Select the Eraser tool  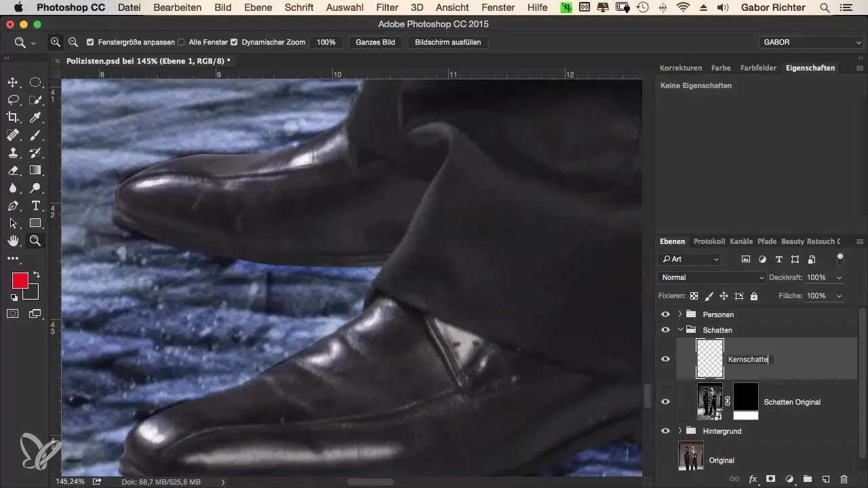13,170
